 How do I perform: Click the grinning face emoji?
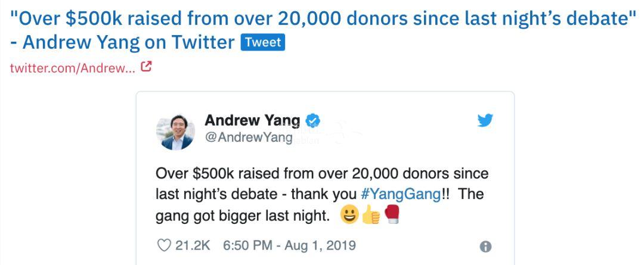coord(349,215)
